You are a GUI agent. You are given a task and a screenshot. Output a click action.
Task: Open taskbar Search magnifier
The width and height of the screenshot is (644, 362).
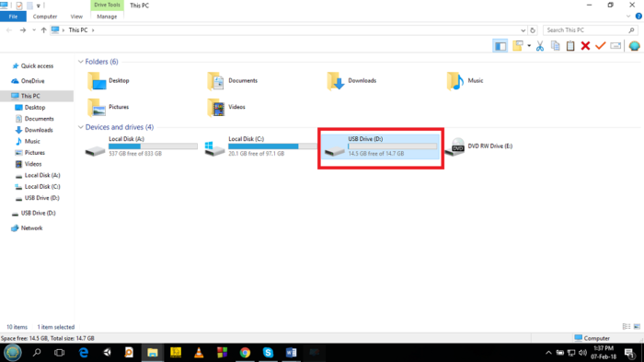tap(37, 353)
